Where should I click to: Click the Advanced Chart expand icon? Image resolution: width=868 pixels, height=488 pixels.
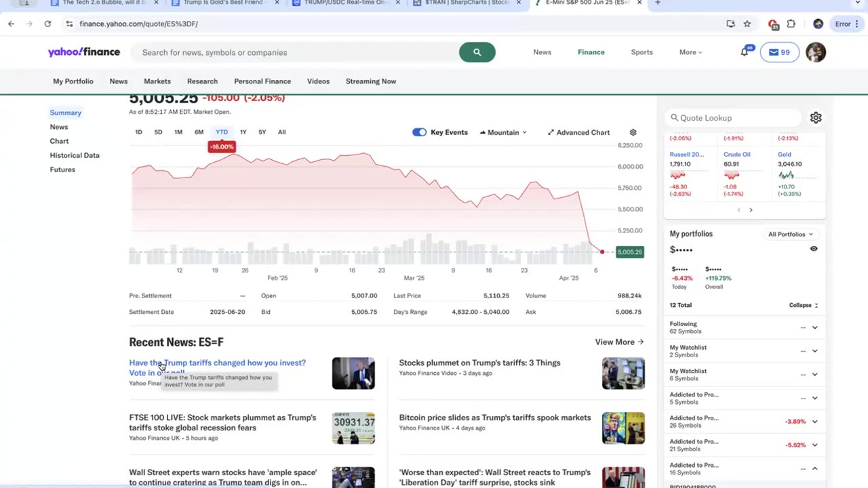[x=551, y=132]
